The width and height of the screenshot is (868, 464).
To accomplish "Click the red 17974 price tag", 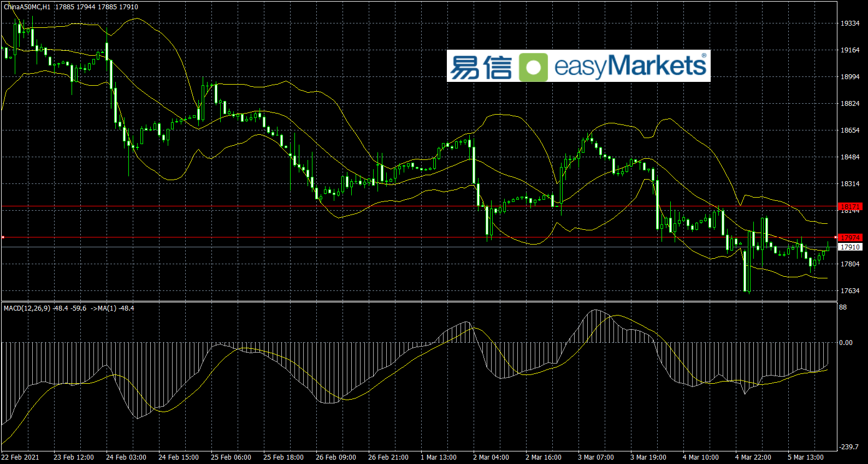I will pyautogui.click(x=850, y=237).
